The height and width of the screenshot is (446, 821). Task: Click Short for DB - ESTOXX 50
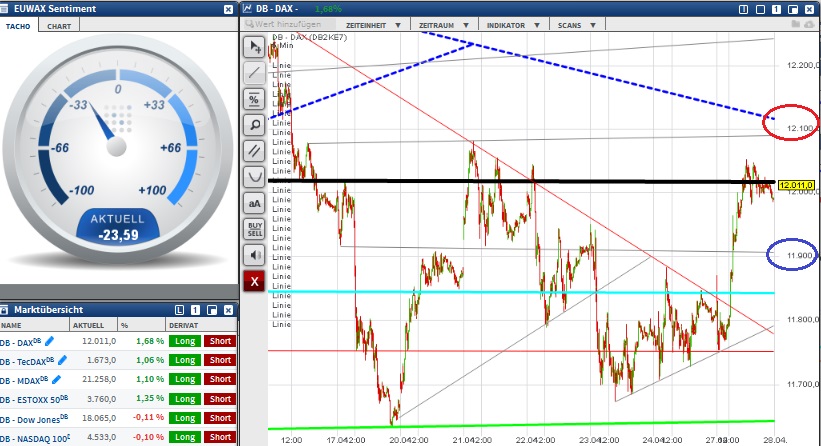(x=220, y=399)
